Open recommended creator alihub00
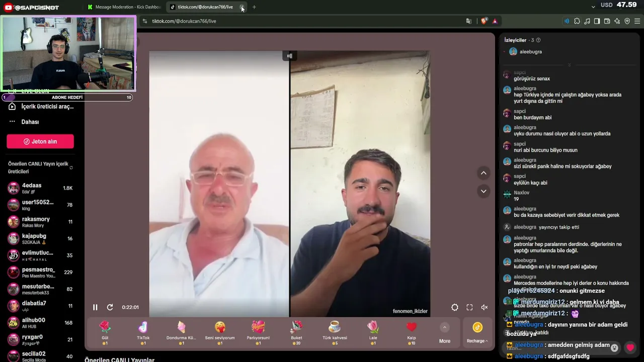The width and height of the screenshot is (644, 362). point(40,323)
